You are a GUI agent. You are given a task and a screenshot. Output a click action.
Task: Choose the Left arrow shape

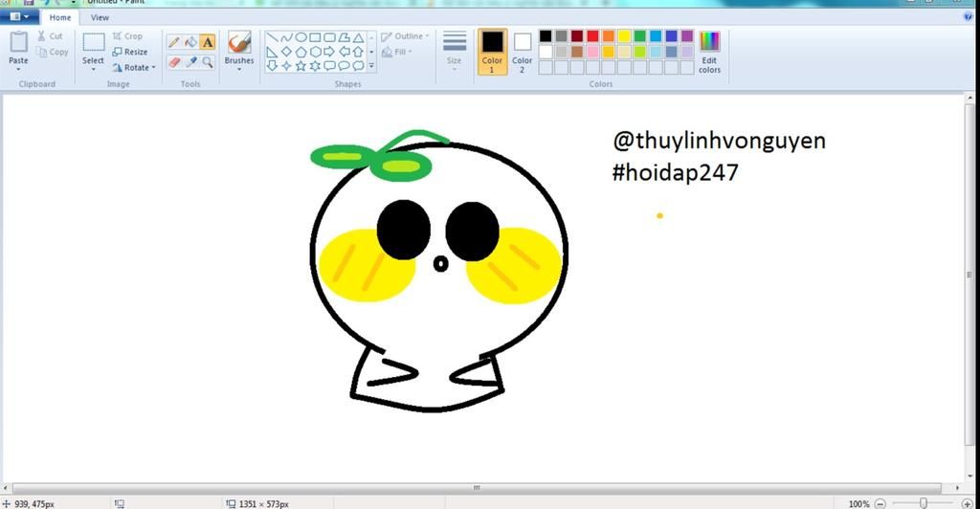coord(344,52)
